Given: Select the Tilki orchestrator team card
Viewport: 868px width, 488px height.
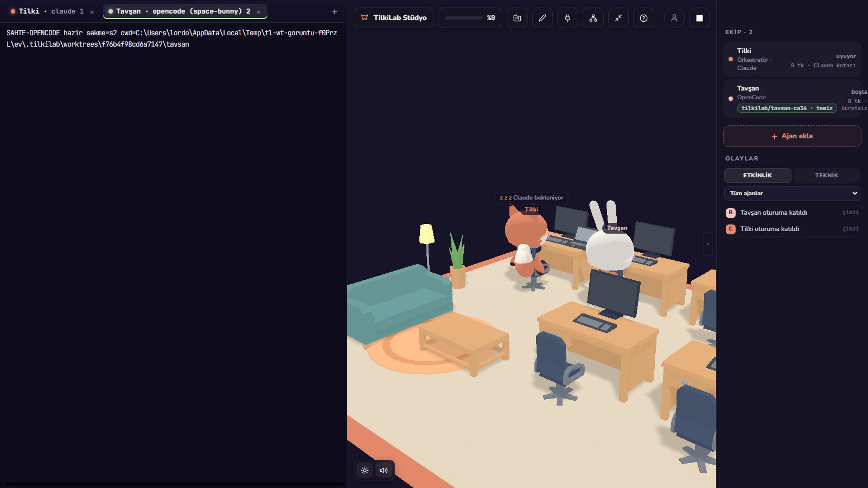Looking at the screenshot, I should [x=792, y=59].
